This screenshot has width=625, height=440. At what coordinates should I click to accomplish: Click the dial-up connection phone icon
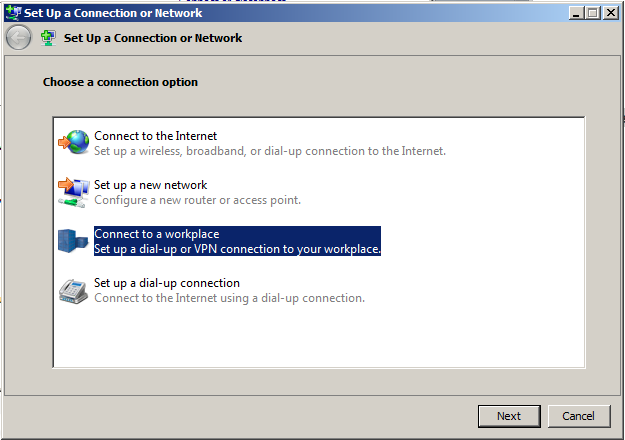click(73, 290)
